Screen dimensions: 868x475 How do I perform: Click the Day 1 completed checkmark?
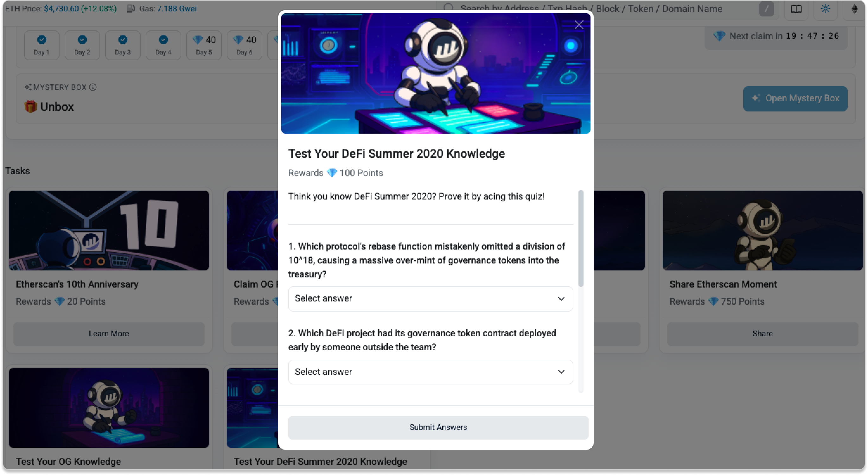pyautogui.click(x=42, y=40)
